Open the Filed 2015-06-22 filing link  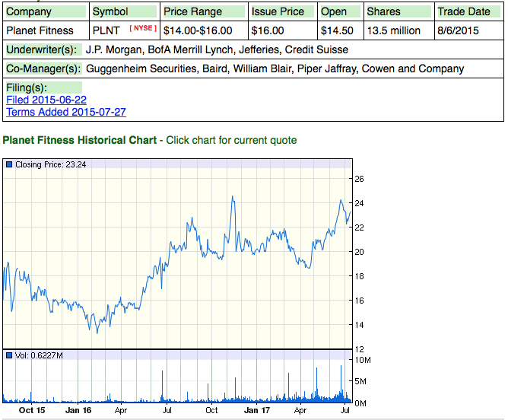46,100
